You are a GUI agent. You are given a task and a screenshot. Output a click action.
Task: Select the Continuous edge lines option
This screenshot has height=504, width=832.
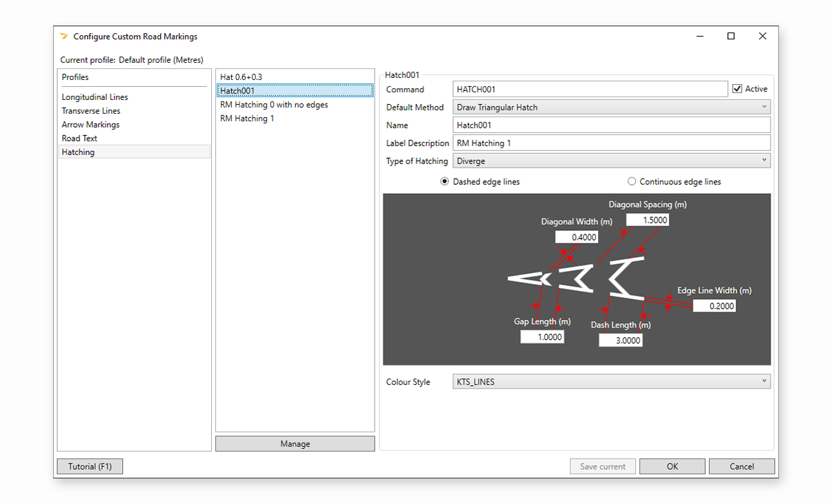[632, 181]
